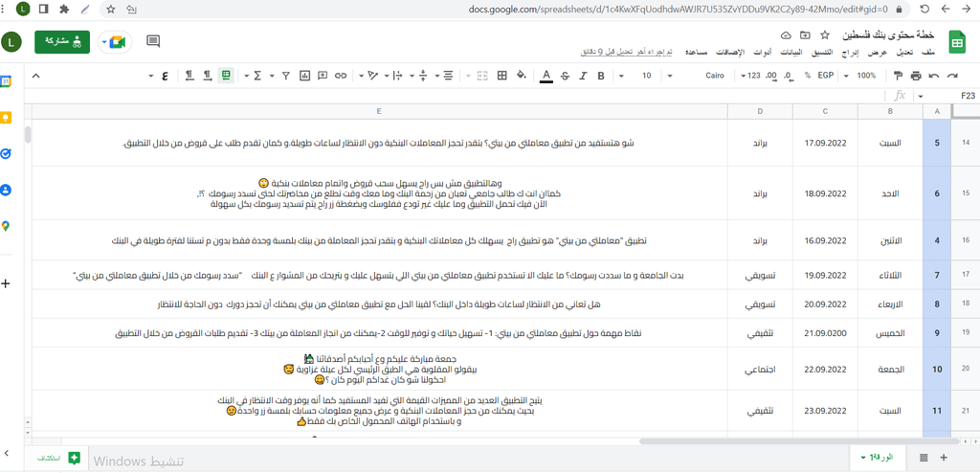Click the add sheet plus button
Screen dimensions: 980x473
tap(944, 458)
